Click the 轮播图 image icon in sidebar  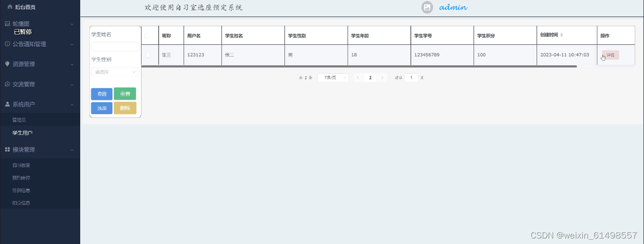tap(7, 23)
